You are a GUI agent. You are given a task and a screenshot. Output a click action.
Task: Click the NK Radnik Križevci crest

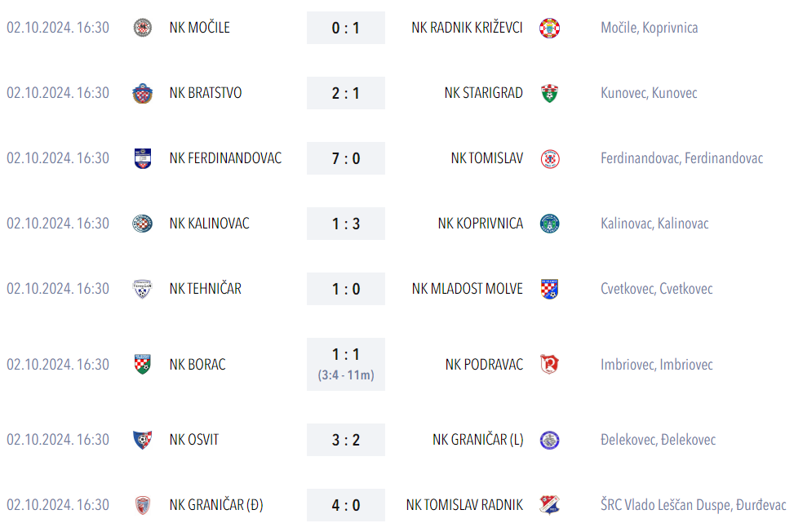tap(549, 28)
